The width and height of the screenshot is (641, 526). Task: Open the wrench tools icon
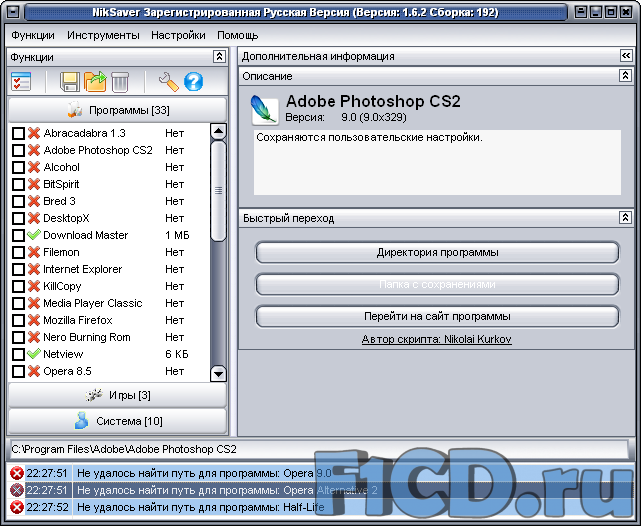click(x=168, y=82)
